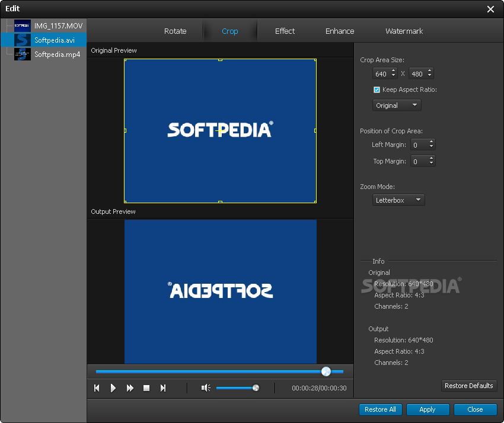504x423 pixels.
Task: Click the Original Channels: 2 text
Action: [x=391, y=306]
